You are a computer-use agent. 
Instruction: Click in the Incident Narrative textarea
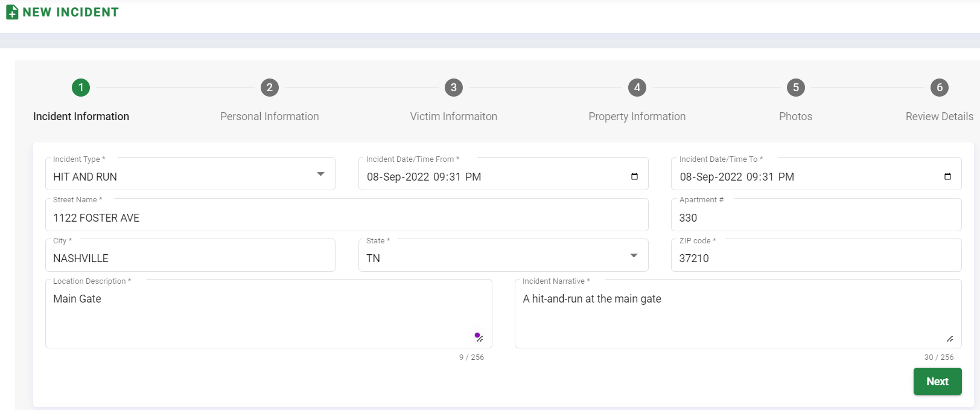pos(738,314)
